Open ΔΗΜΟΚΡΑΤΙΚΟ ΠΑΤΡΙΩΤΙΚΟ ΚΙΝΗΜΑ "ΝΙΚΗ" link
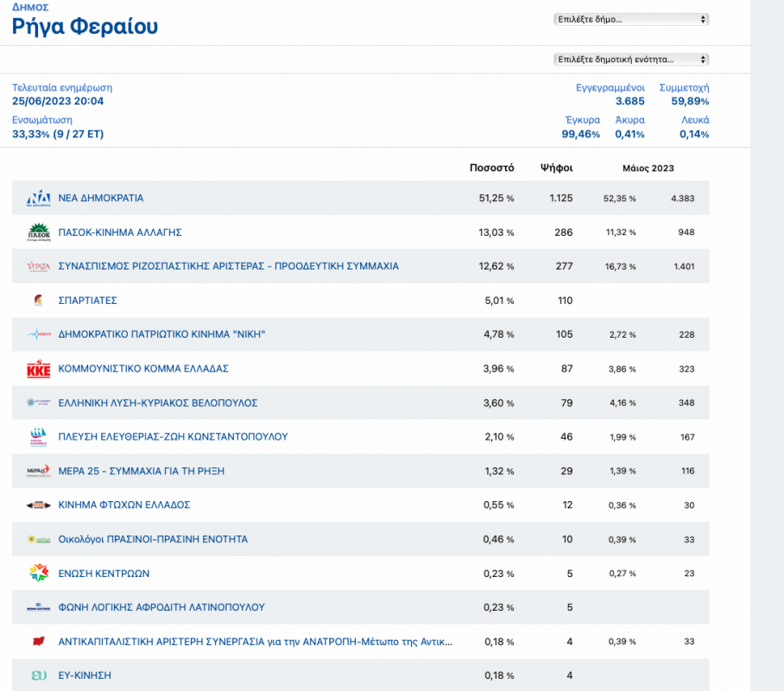784x691 pixels. 161,334
